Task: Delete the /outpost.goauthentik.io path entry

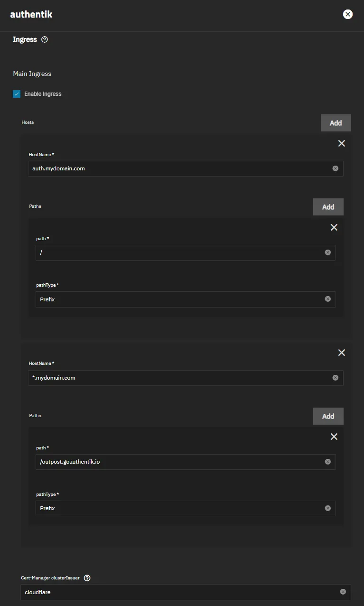Action: [x=334, y=437]
